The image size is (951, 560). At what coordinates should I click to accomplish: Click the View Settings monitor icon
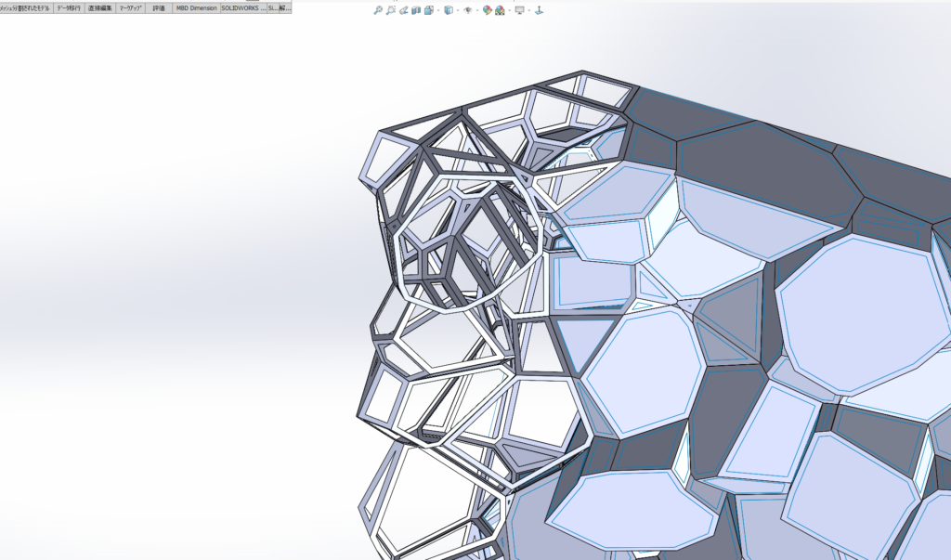[519, 10]
